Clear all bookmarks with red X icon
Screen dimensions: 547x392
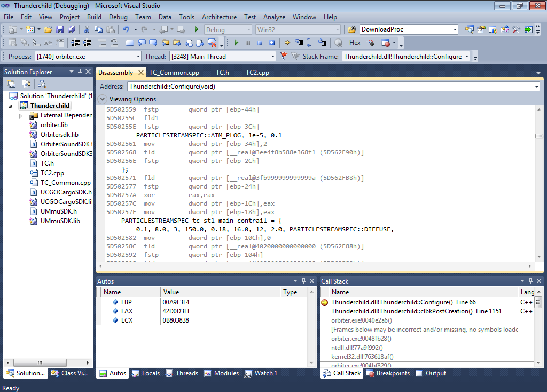[212, 43]
